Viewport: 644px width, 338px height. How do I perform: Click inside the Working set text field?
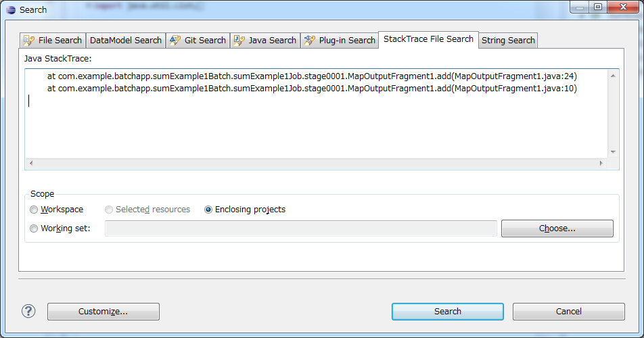(300, 228)
